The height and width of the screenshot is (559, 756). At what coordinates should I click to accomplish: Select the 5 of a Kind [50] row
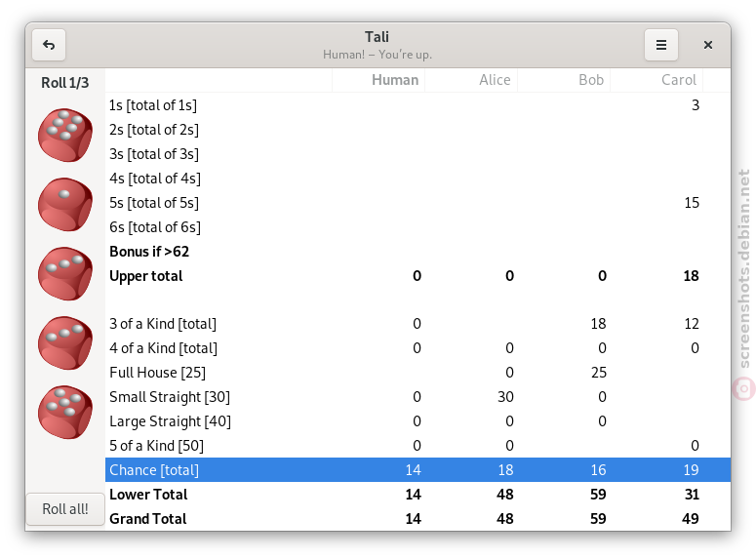pyautogui.click(x=418, y=446)
